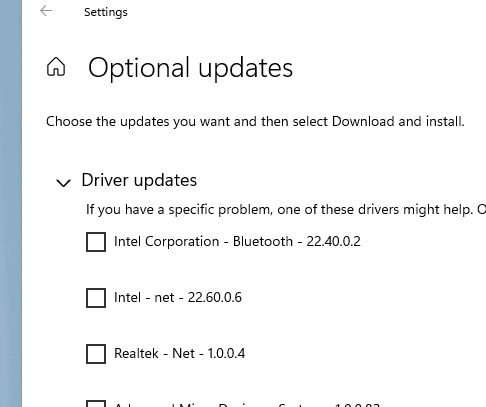Open Settings home via the house icon
This screenshot has height=407, width=486.
(56, 67)
